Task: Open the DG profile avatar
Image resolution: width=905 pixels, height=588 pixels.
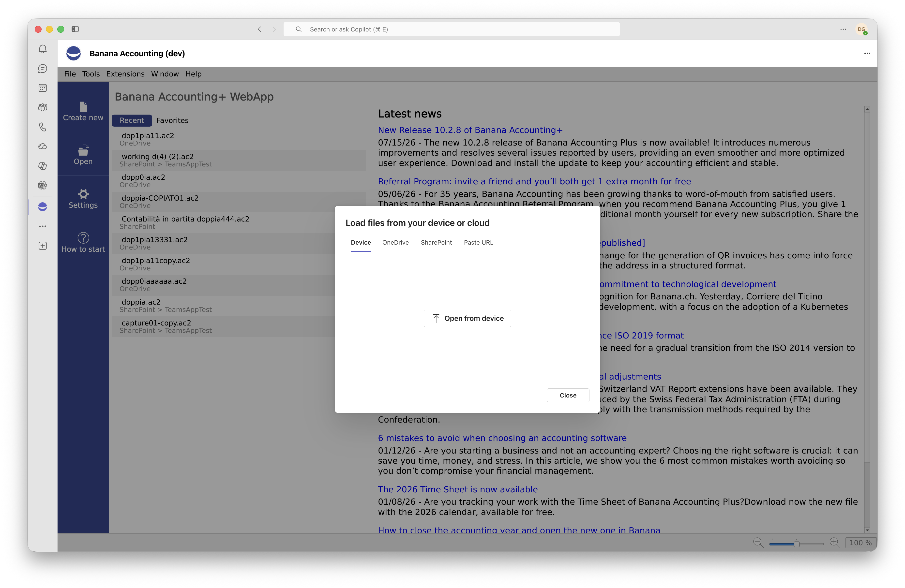Action: click(861, 29)
